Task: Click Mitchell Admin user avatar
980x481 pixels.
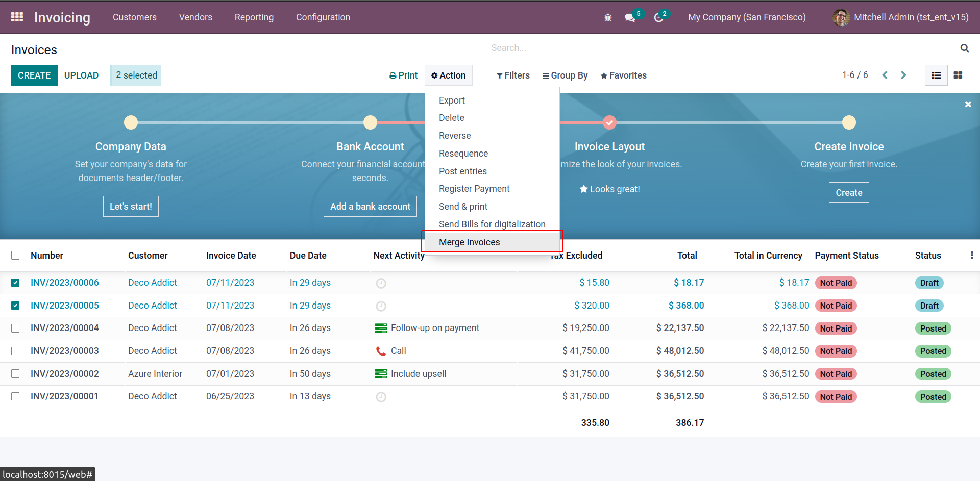Action: (x=841, y=17)
